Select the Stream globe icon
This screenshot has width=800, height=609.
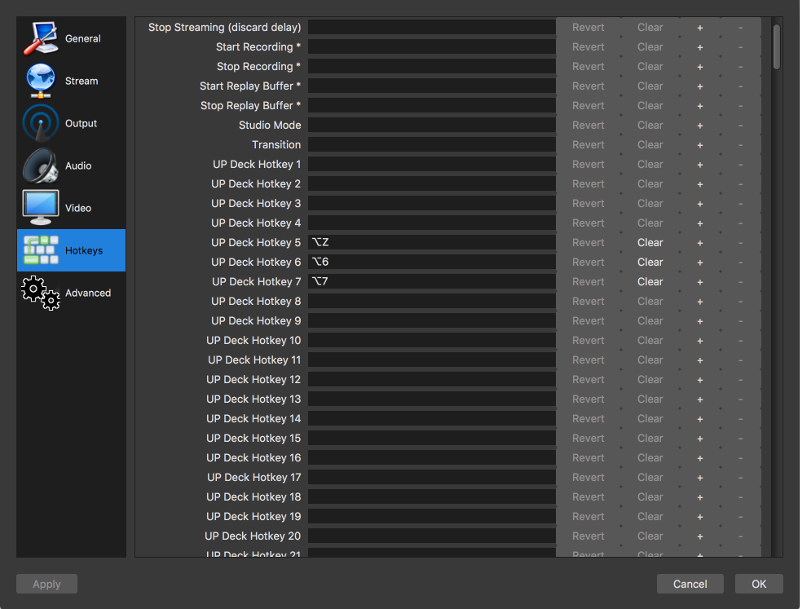(x=41, y=81)
